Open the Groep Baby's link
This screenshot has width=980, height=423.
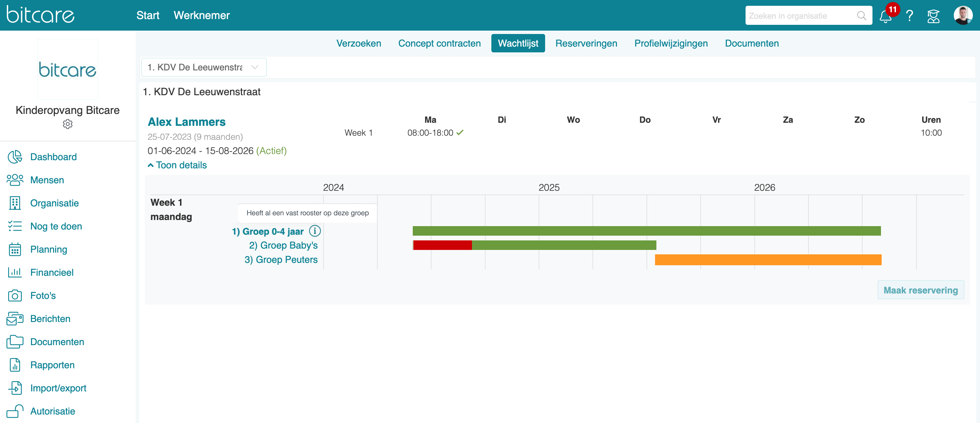pos(283,245)
